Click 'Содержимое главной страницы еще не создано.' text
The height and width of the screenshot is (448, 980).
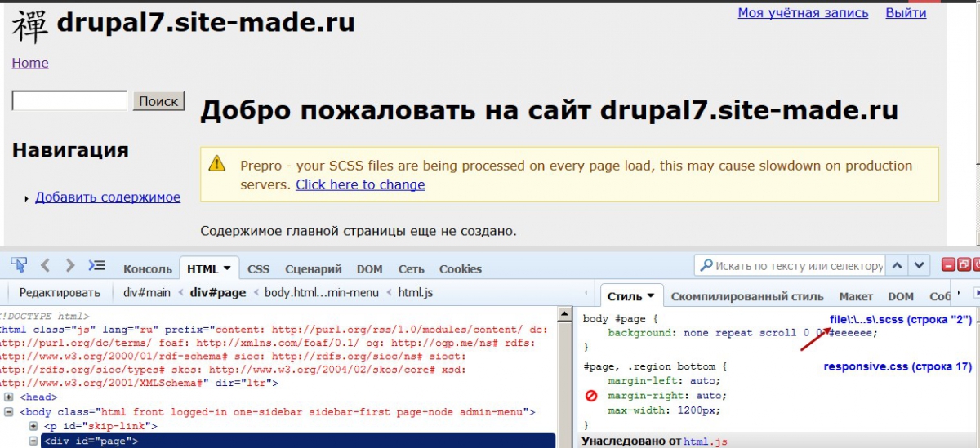point(359,231)
